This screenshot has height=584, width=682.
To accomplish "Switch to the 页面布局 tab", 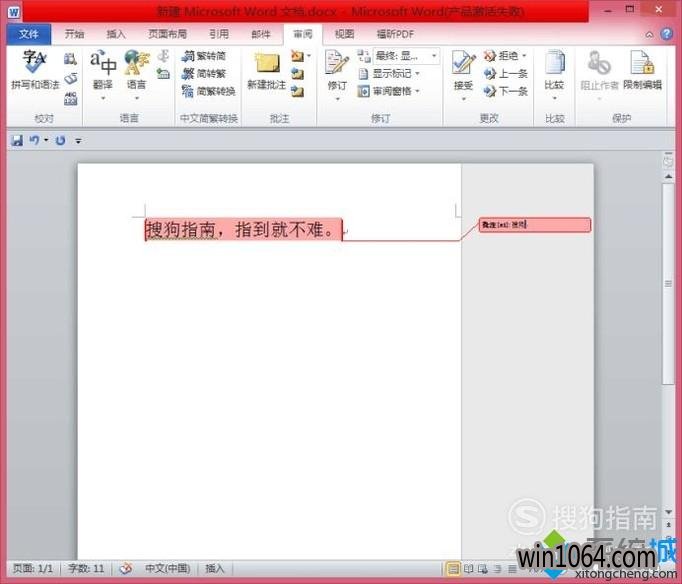I will click(167, 34).
